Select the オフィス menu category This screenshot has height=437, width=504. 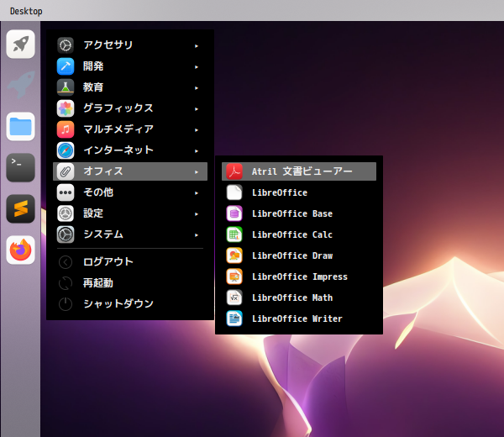point(130,171)
